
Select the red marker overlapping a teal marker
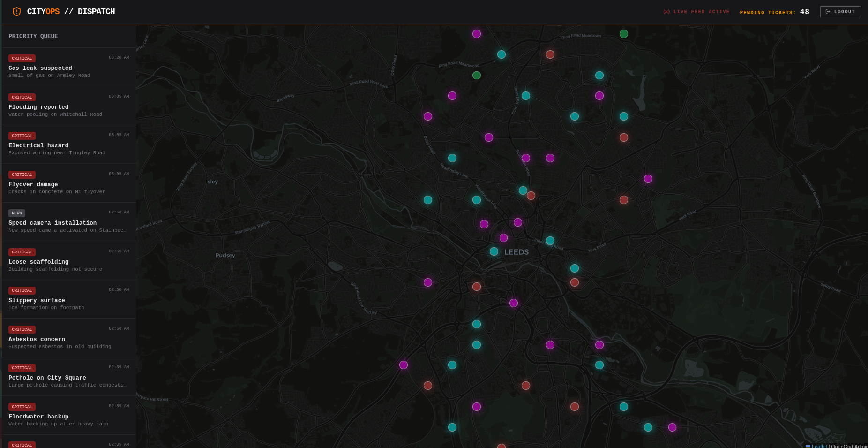[x=531, y=196]
